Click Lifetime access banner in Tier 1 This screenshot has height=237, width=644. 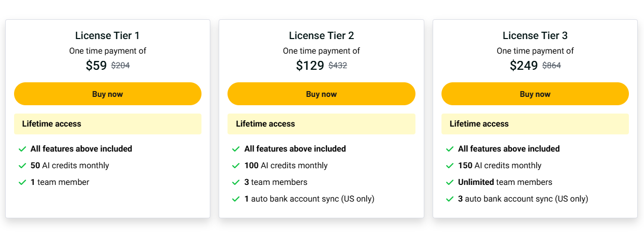point(108,124)
